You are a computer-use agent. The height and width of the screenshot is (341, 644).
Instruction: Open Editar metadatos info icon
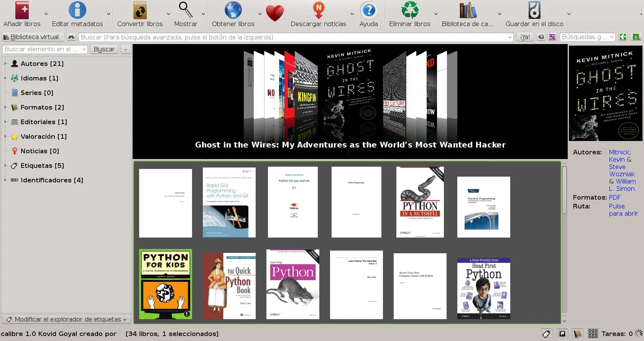(x=77, y=10)
